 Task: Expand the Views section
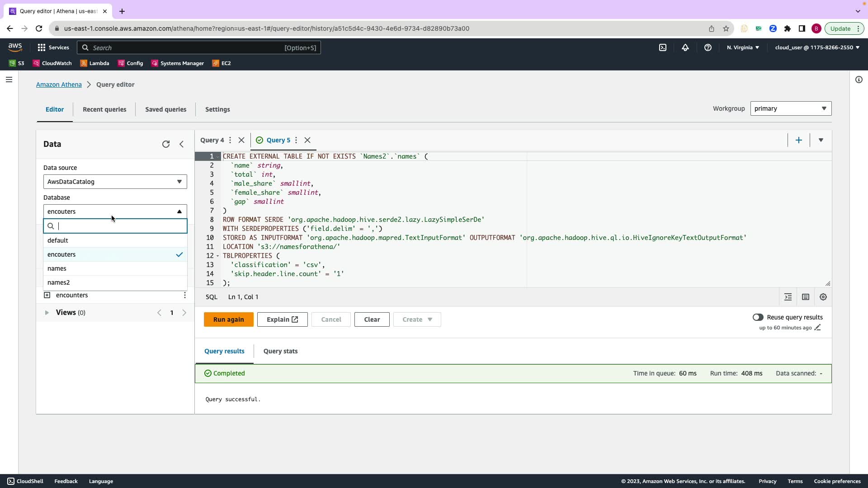pyautogui.click(x=47, y=313)
